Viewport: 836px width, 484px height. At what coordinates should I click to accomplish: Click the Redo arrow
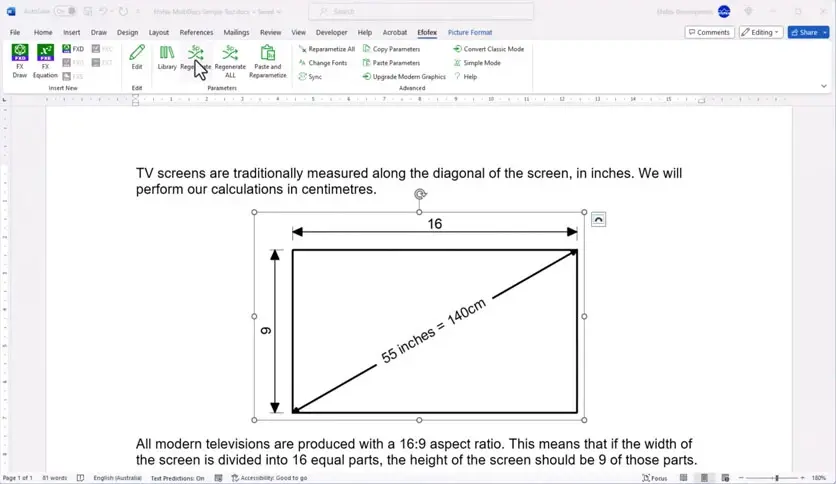123,11
